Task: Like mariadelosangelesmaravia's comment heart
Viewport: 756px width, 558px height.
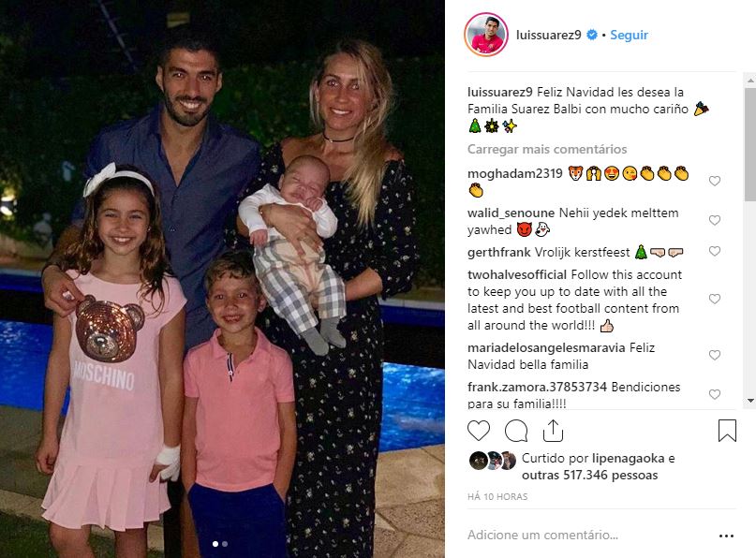Action: [x=715, y=355]
